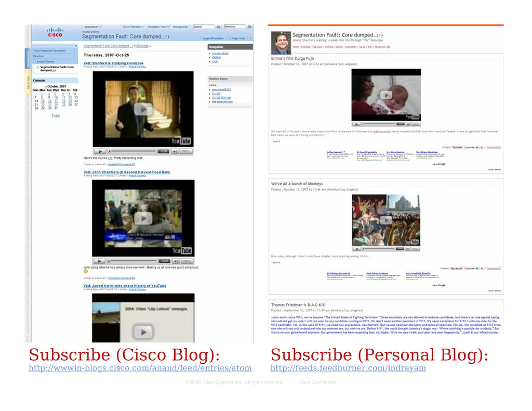This screenshot has height=411, width=532.
Task: Click Go button next to Directory field
Action: (249, 26)
